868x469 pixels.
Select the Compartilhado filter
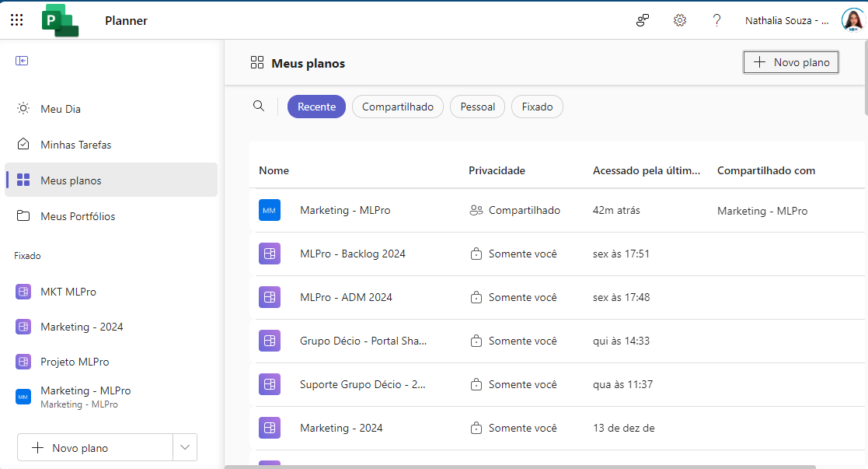(397, 107)
